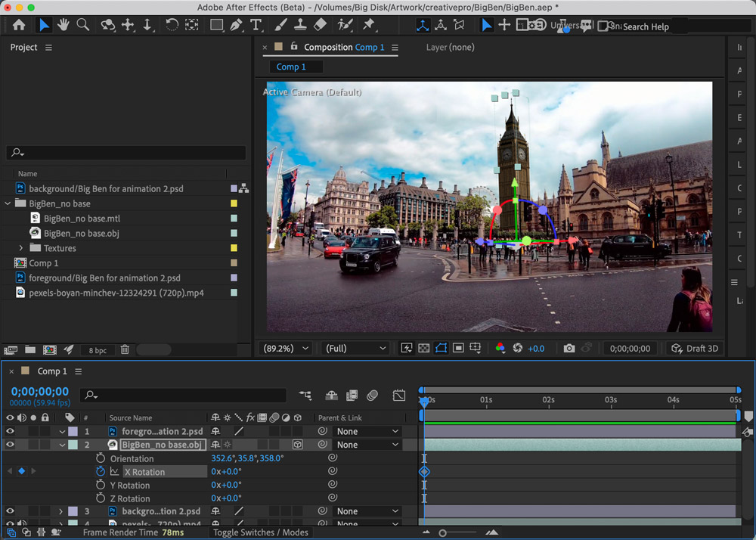Open the magnification (89.2%) dropdown
The height and width of the screenshot is (540, 756).
pos(286,349)
